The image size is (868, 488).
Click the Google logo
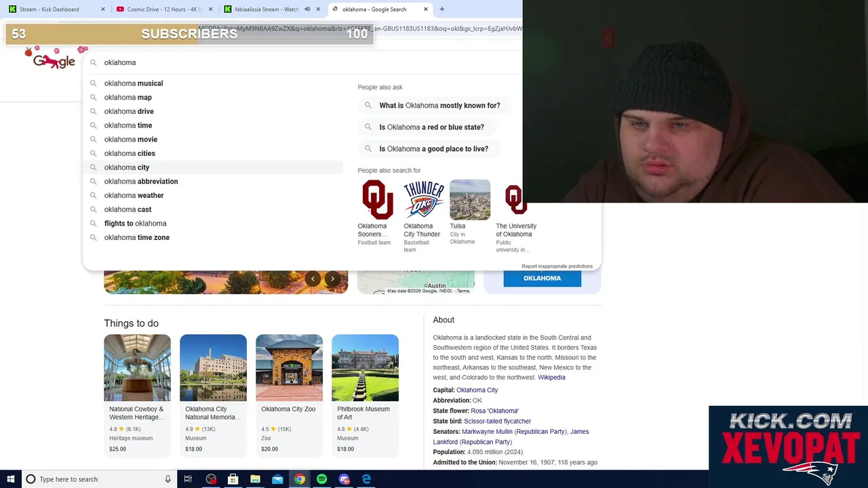pyautogui.click(x=54, y=61)
